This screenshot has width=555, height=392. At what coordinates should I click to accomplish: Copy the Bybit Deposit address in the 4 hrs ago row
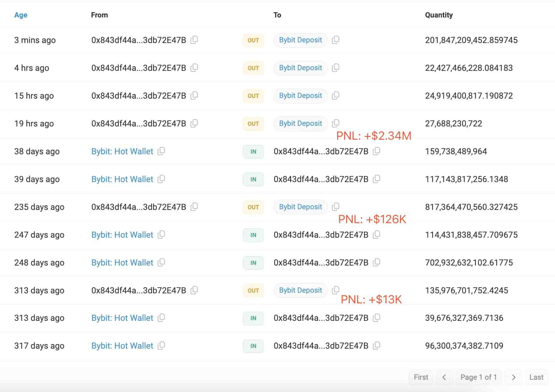336,68
